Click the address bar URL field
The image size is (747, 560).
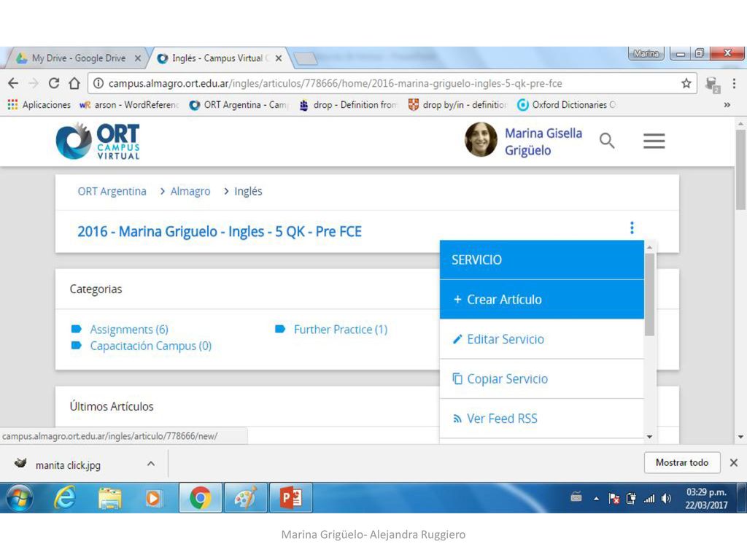392,83
